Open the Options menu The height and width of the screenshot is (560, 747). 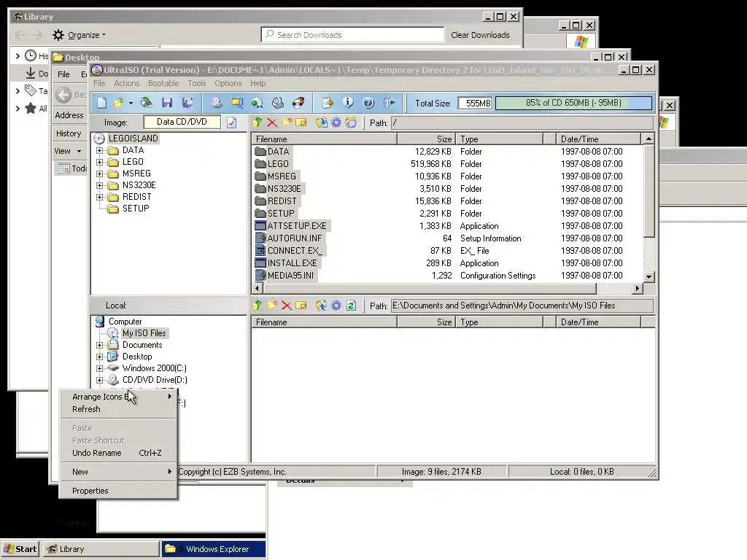pos(228,83)
